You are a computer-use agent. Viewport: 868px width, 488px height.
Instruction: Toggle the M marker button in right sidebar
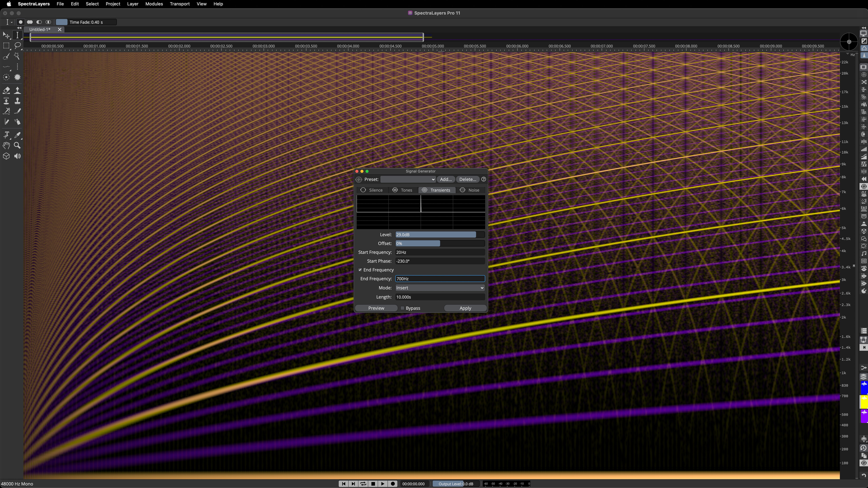[x=864, y=348]
